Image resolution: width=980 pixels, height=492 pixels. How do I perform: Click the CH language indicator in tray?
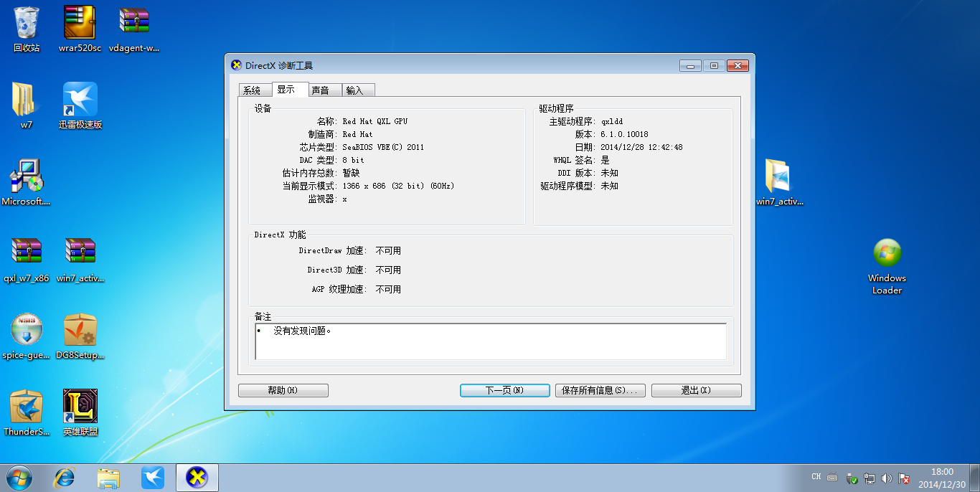point(816,477)
